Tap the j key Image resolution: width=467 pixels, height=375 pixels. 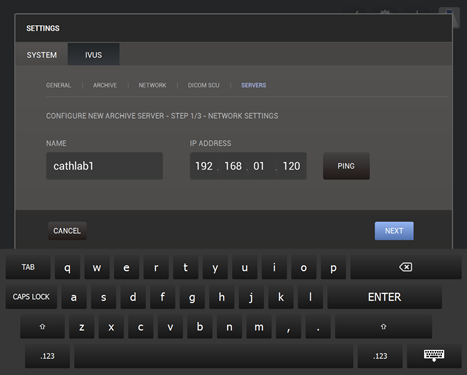pyautogui.click(x=251, y=297)
